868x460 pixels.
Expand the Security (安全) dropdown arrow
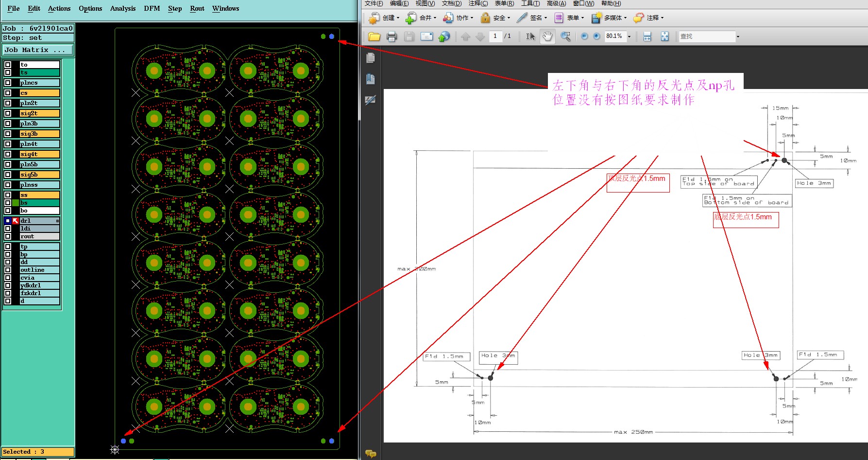pyautogui.click(x=509, y=18)
